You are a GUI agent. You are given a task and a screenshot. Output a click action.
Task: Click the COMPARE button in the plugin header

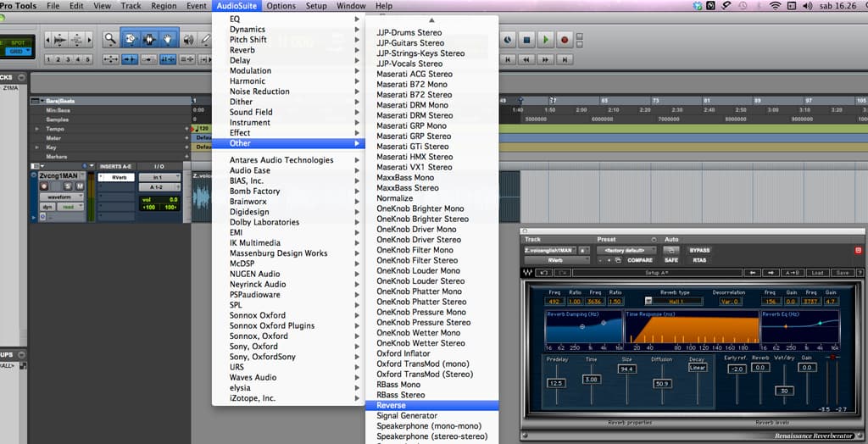639,260
